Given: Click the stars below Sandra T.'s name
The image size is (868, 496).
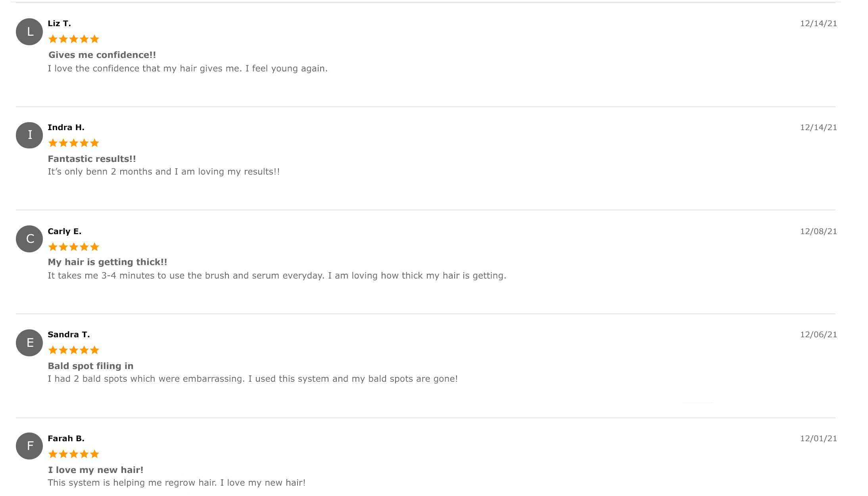Looking at the screenshot, I should (73, 350).
